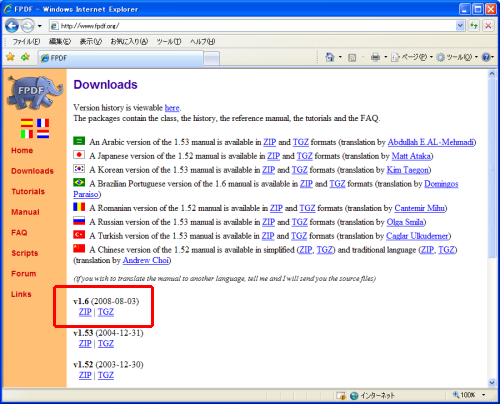Click the Print icon in the toolbar

pos(375,57)
